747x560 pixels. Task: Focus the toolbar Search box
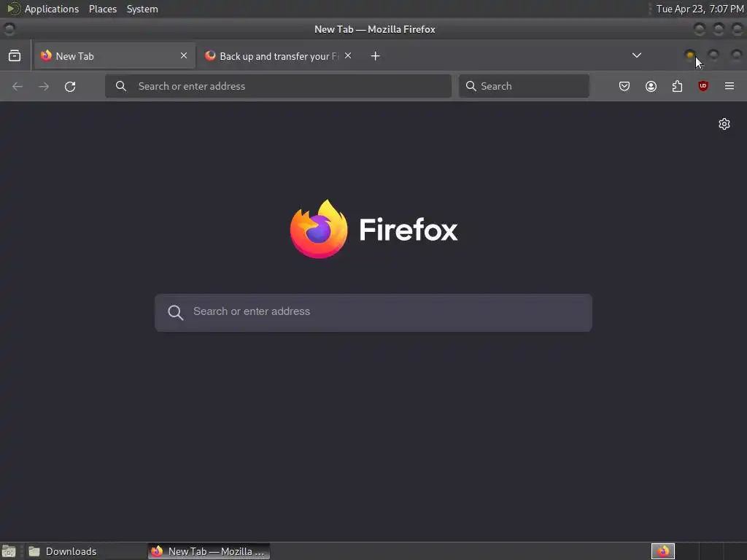click(524, 86)
